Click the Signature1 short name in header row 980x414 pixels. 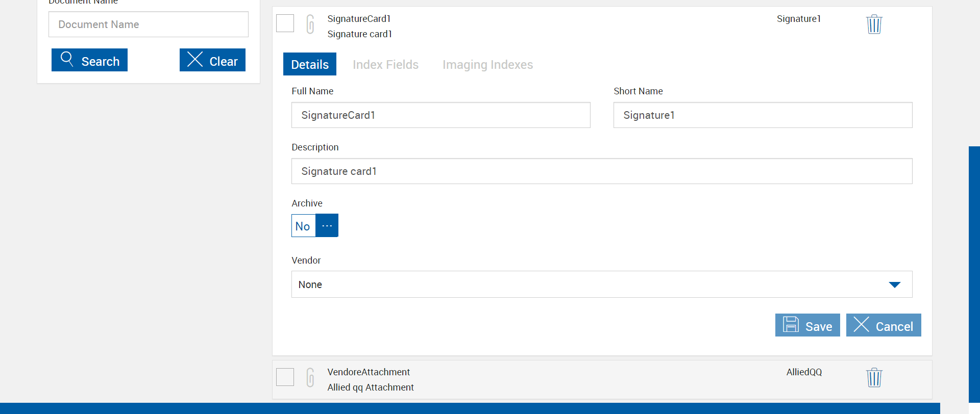click(799, 19)
